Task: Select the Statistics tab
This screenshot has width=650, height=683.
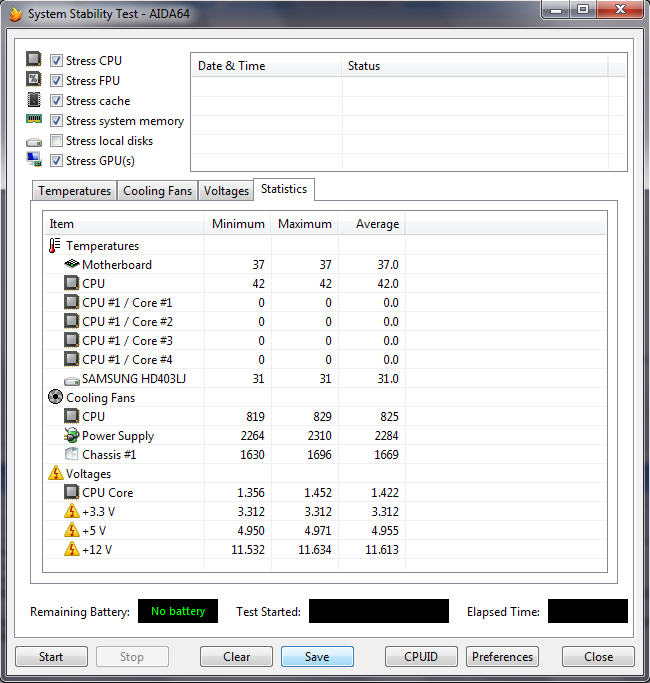Action: 284,189
